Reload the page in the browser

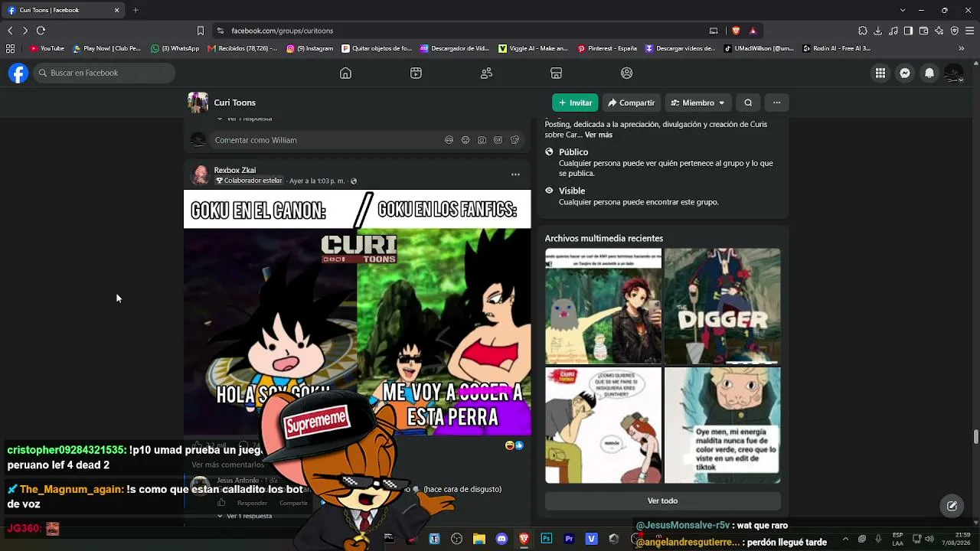(41, 31)
